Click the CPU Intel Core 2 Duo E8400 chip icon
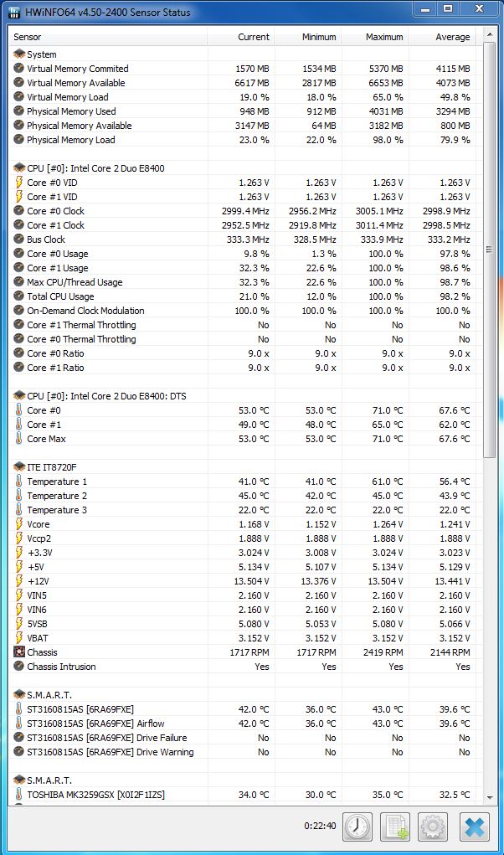Image resolution: width=504 pixels, height=855 pixels. [19, 168]
